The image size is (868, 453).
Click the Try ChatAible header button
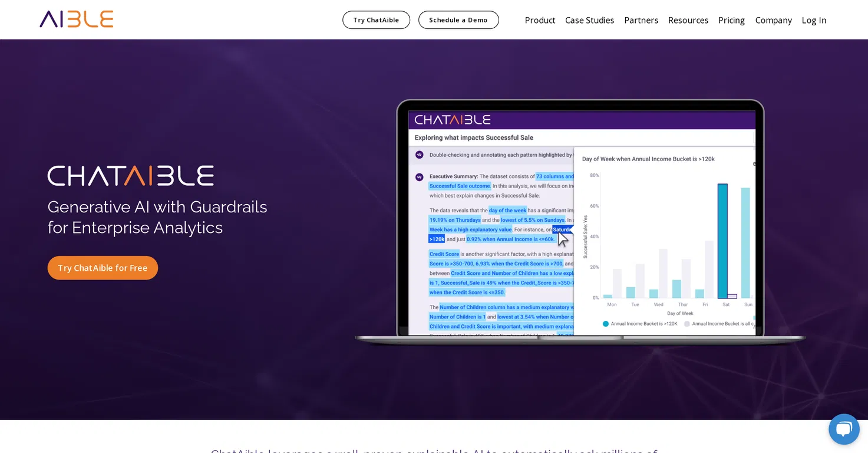pos(376,20)
